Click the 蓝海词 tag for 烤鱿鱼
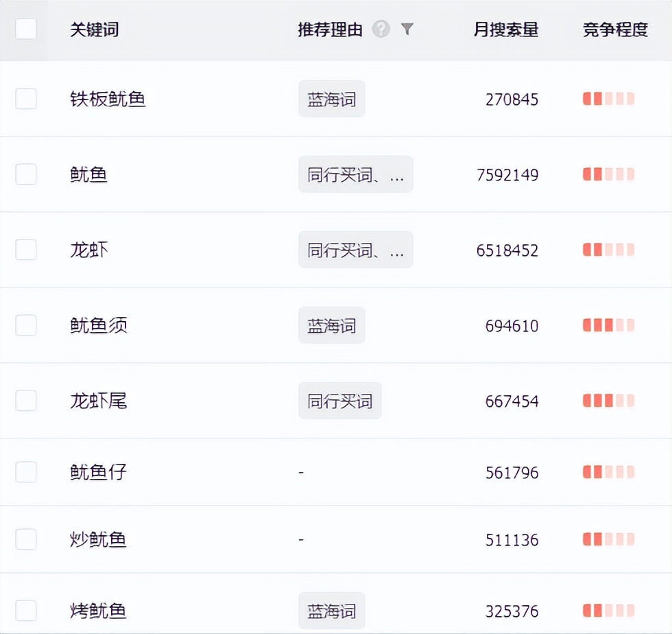672x634 pixels. click(x=331, y=611)
